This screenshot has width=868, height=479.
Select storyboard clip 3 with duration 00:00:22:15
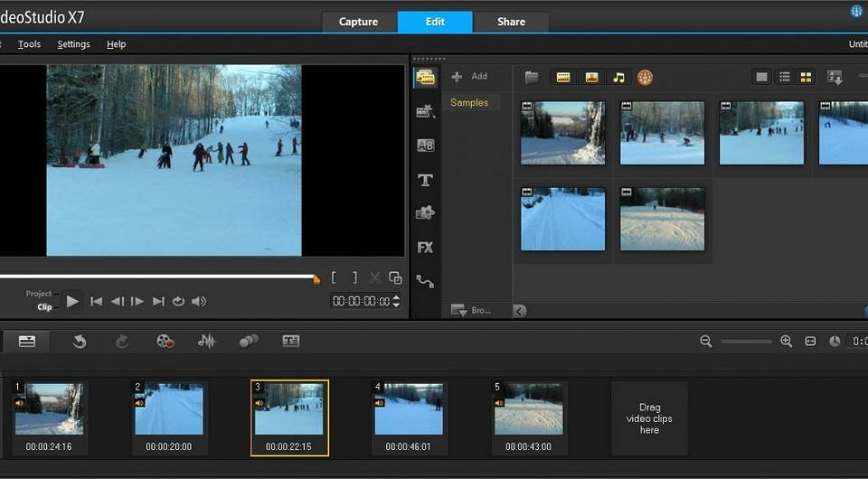point(289,418)
